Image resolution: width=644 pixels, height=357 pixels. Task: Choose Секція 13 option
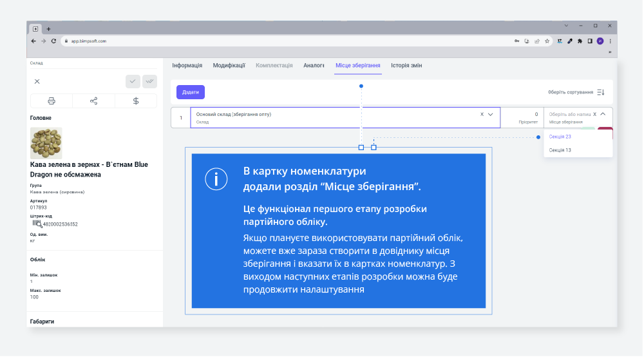(x=560, y=150)
